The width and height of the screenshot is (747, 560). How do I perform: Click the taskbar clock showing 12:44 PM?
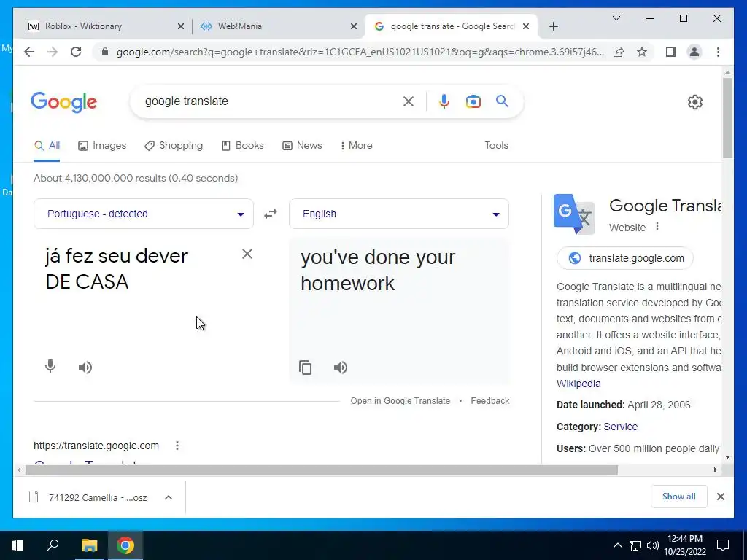[x=684, y=545]
